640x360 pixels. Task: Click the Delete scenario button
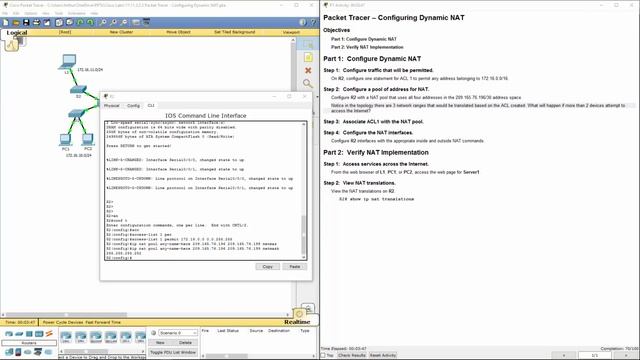[x=185, y=343]
